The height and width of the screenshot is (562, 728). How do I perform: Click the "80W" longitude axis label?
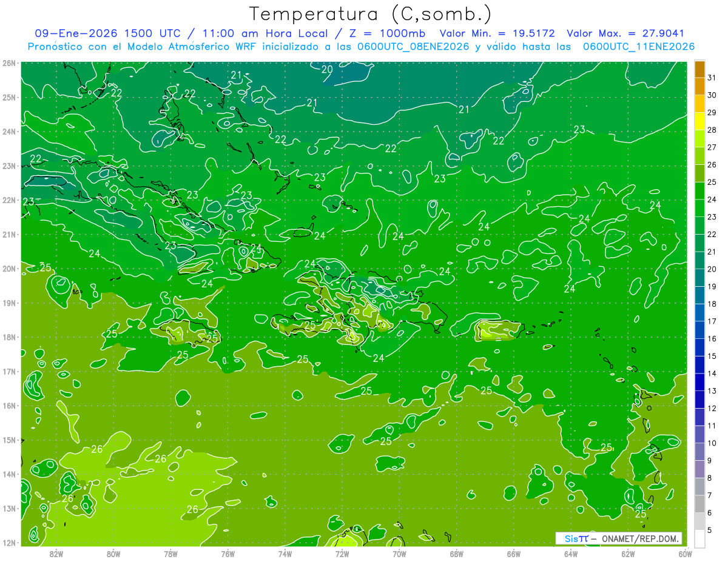[x=113, y=554]
